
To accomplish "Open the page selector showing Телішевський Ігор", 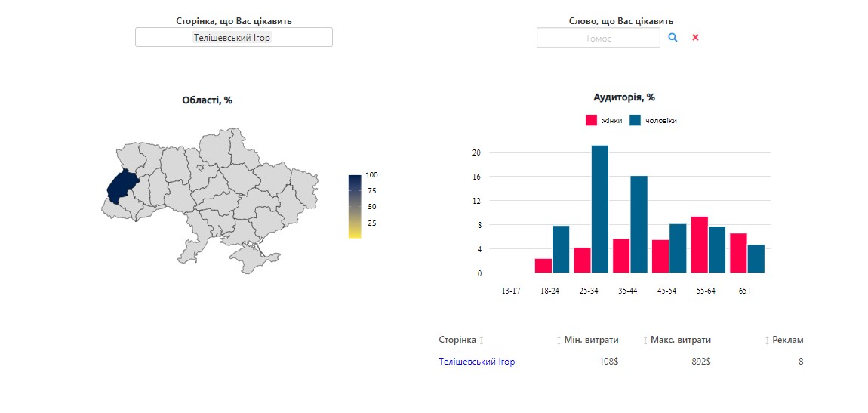I will point(233,37).
